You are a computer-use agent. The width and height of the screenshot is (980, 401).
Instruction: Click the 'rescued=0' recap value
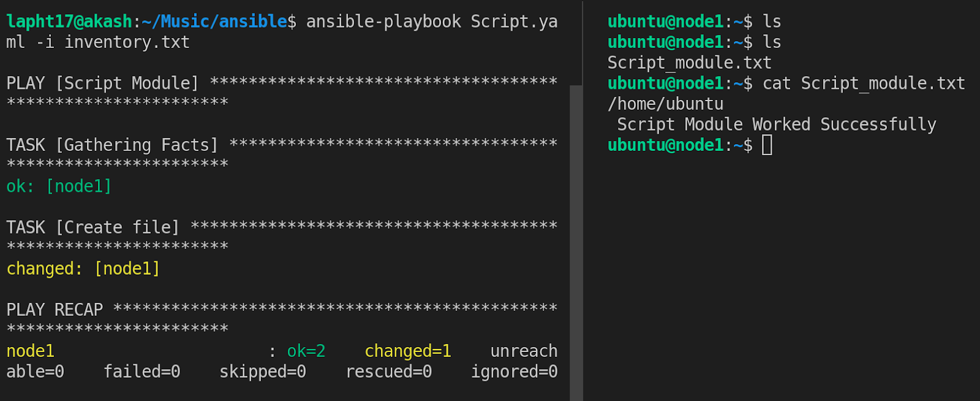389,372
